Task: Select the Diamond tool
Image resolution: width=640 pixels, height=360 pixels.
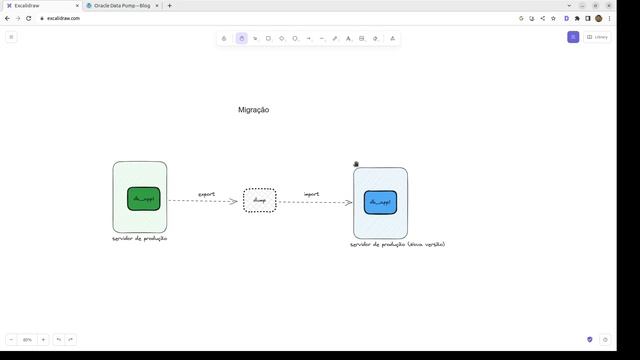Action: 282,38
